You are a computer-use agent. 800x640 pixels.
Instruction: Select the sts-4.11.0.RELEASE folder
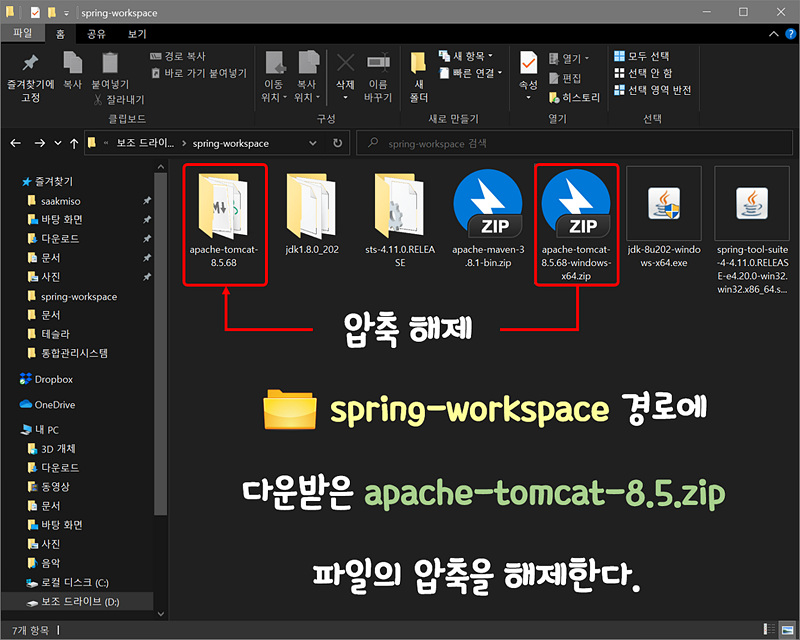tap(400, 220)
